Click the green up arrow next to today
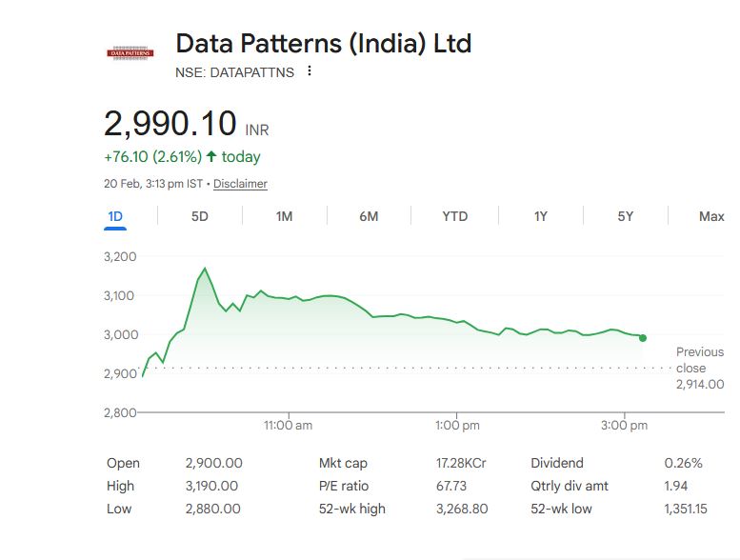The height and width of the screenshot is (560, 740). pos(210,157)
